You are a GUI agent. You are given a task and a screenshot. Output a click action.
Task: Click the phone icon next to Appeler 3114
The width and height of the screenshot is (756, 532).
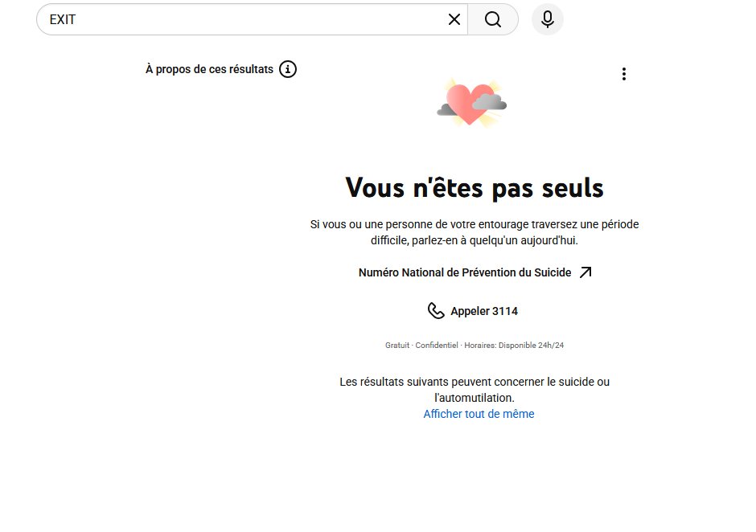point(435,310)
